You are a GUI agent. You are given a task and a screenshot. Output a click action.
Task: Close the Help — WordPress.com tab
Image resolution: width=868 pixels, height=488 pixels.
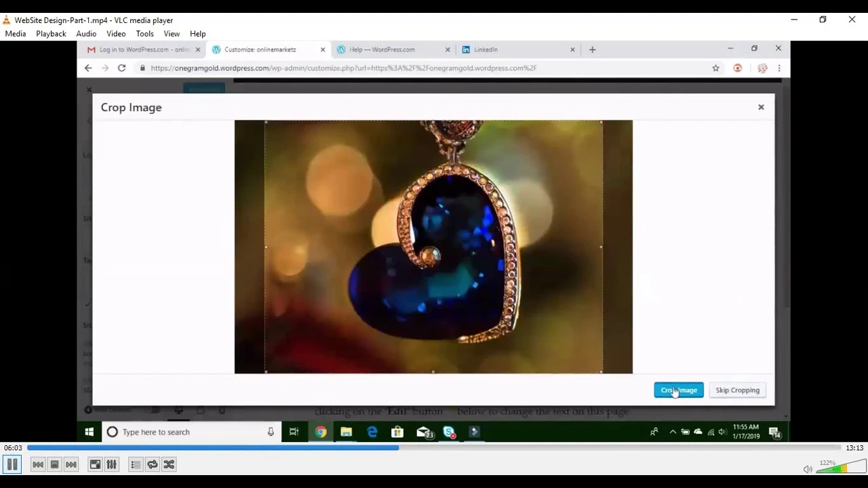click(448, 49)
